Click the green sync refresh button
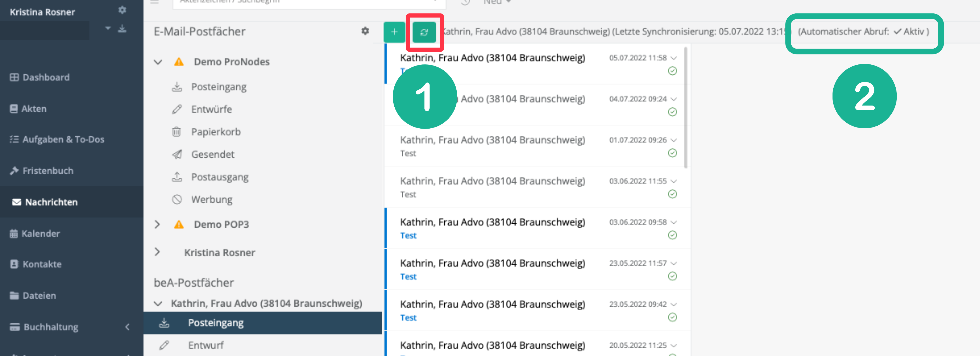The image size is (980, 356). point(424,32)
